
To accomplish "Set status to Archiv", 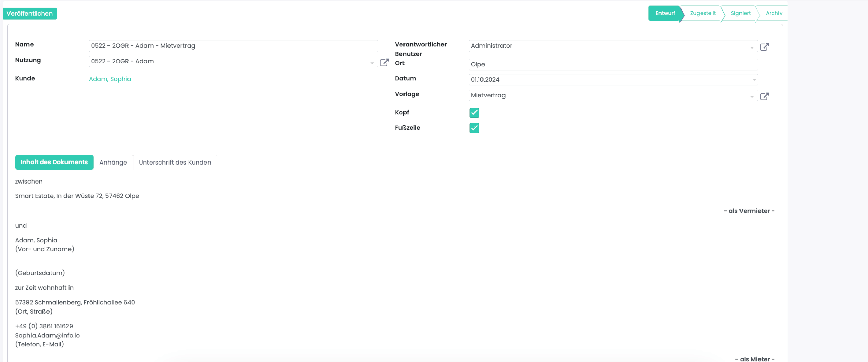I will tap(774, 13).
